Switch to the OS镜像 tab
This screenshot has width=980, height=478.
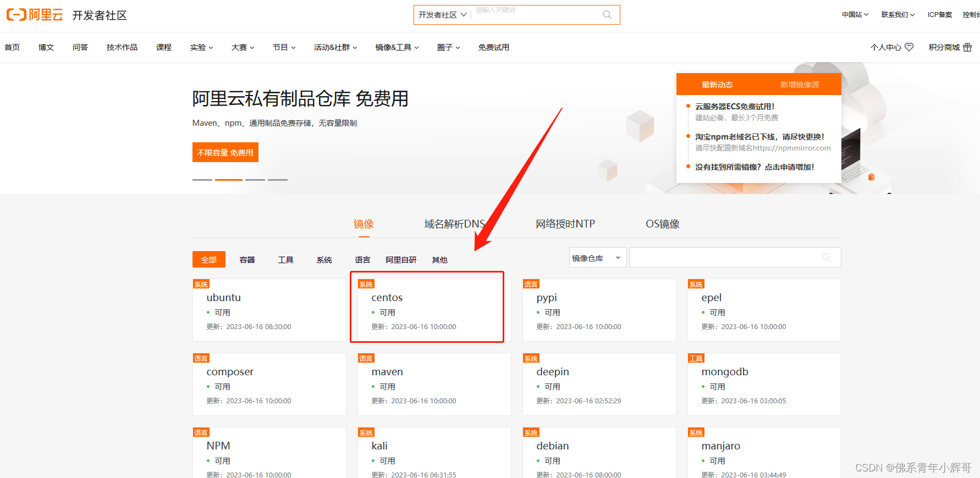pyautogui.click(x=663, y=224)
